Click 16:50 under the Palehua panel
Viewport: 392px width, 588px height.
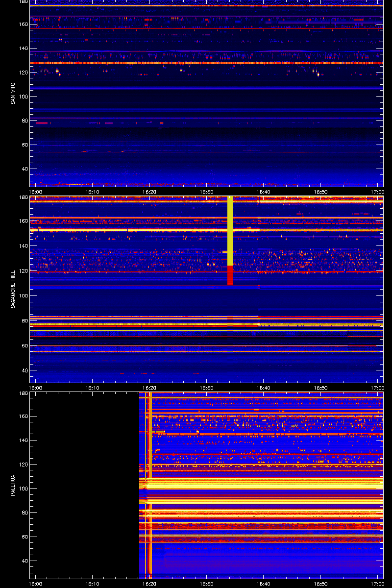point(321,584)
